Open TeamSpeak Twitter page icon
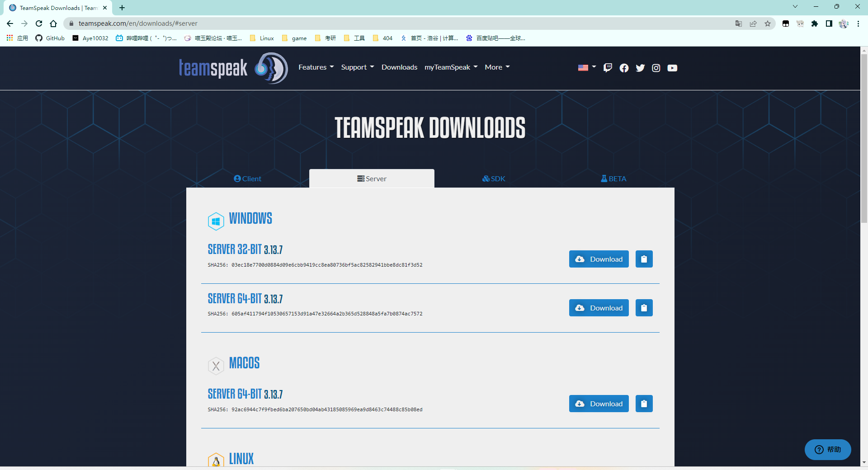868x470 pixels. point(640,68)
